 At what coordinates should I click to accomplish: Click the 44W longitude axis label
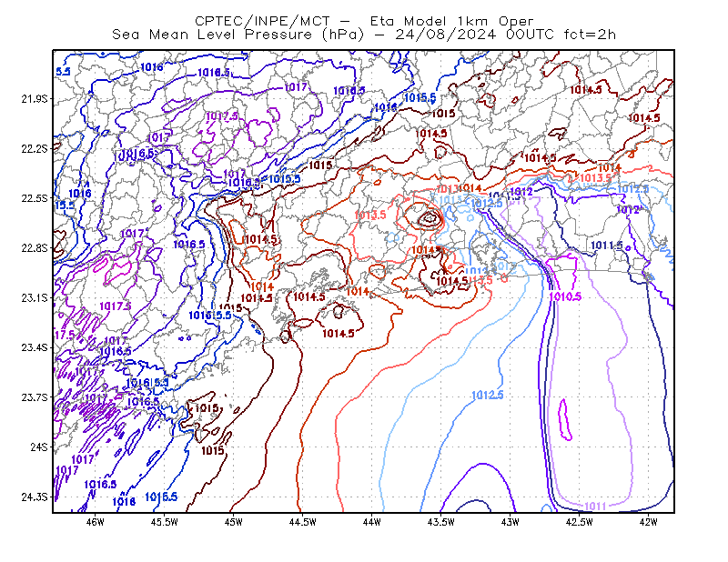tap(372, 522)
